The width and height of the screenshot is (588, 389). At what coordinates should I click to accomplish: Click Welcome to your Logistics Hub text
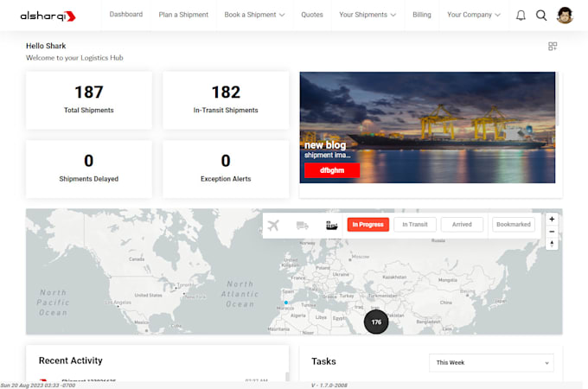74,58
